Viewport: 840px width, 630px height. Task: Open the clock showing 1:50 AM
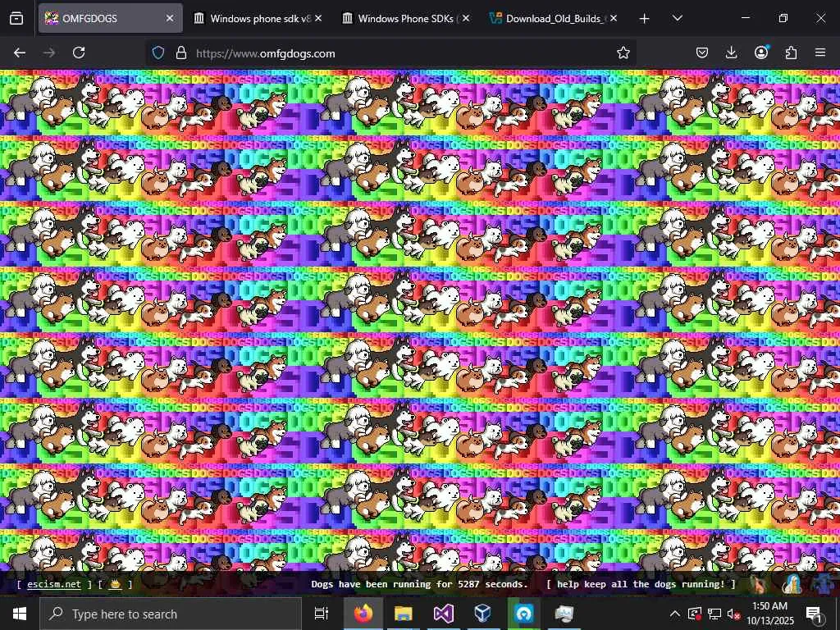[769, 614]
